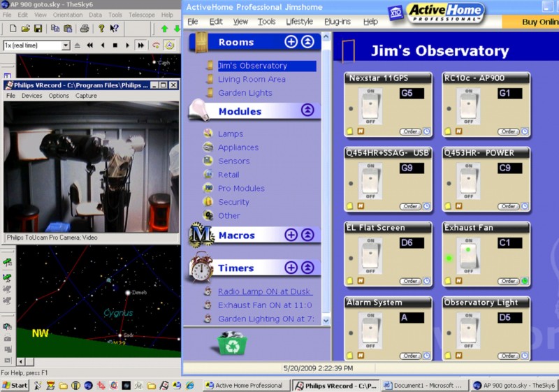
Task: Click the timer clock icon on RC10c - AP900
Action: click(525, 131)
